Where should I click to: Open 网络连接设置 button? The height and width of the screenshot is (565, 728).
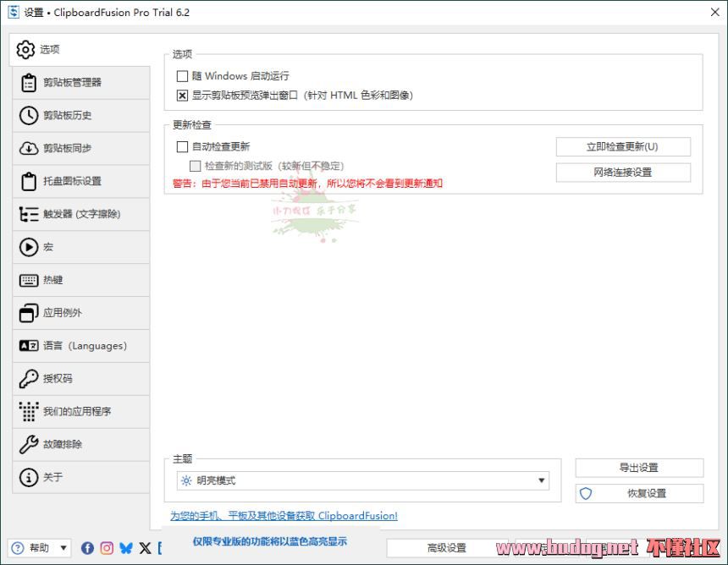tap(622, 173)
